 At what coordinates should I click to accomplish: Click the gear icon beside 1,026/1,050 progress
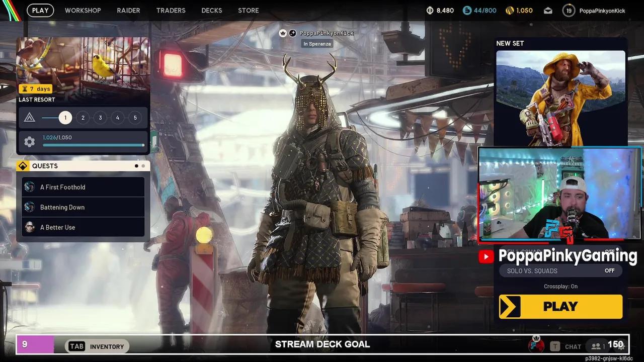tap(30, 142)
